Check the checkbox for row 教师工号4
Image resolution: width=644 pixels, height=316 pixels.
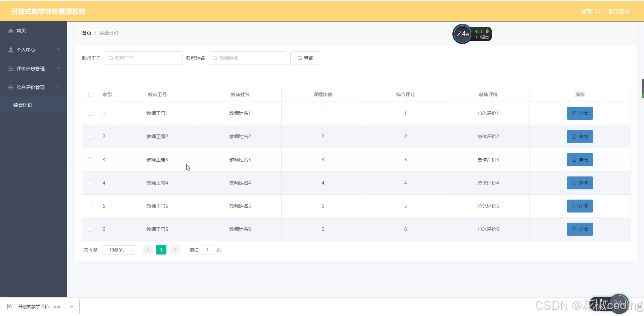[x=90, y=183]
